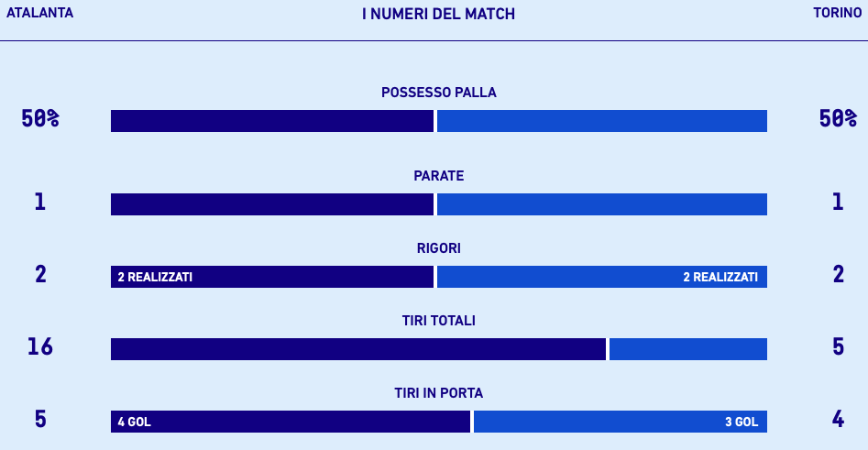Click Atalanta's dark possession bar
This screenshot has width=868, height=450.
click(272, 121)
